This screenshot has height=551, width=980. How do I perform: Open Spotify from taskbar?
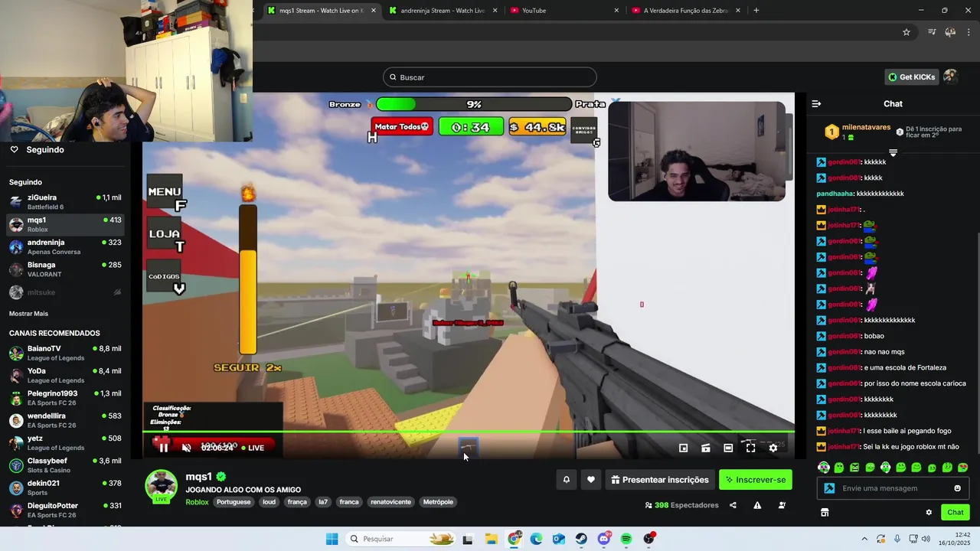click(x=626, y=539)
